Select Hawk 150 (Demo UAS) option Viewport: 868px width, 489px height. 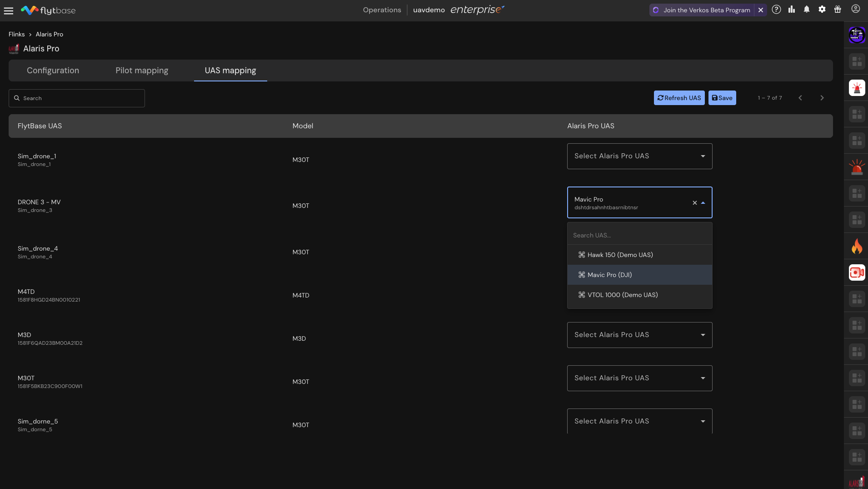[x=620, y=255]
